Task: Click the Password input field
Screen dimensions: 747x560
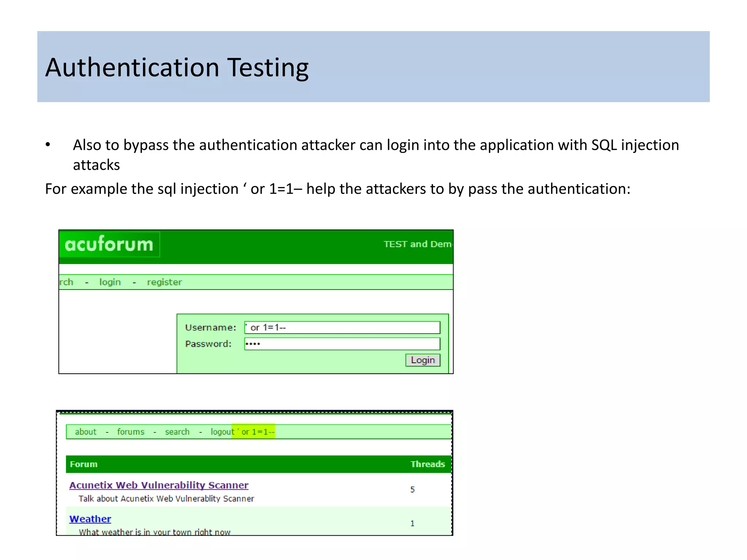Action: pos(342,344)
